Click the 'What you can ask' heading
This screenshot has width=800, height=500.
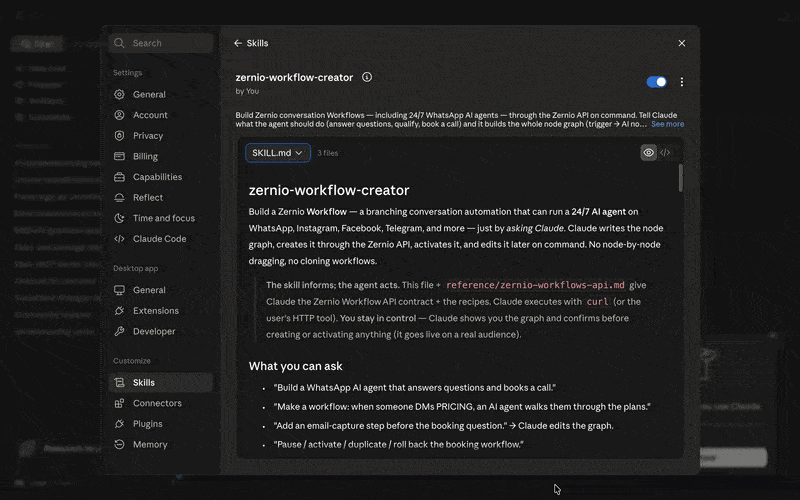click(295, 366)
